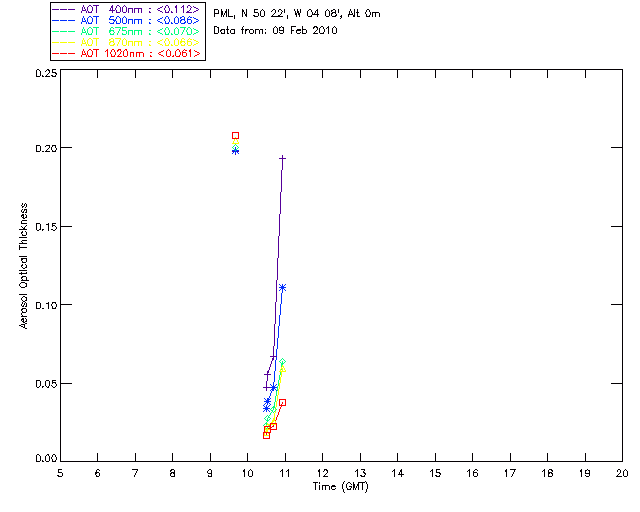Click the 0.20 y-axis tick label
Screen dimensions: 640x512
pos(46,148)
